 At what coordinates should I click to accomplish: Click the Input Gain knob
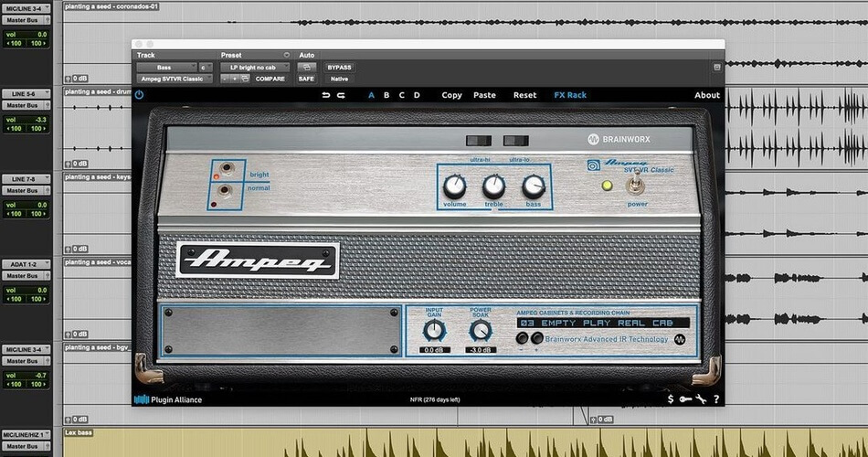(x=434, y=331)
